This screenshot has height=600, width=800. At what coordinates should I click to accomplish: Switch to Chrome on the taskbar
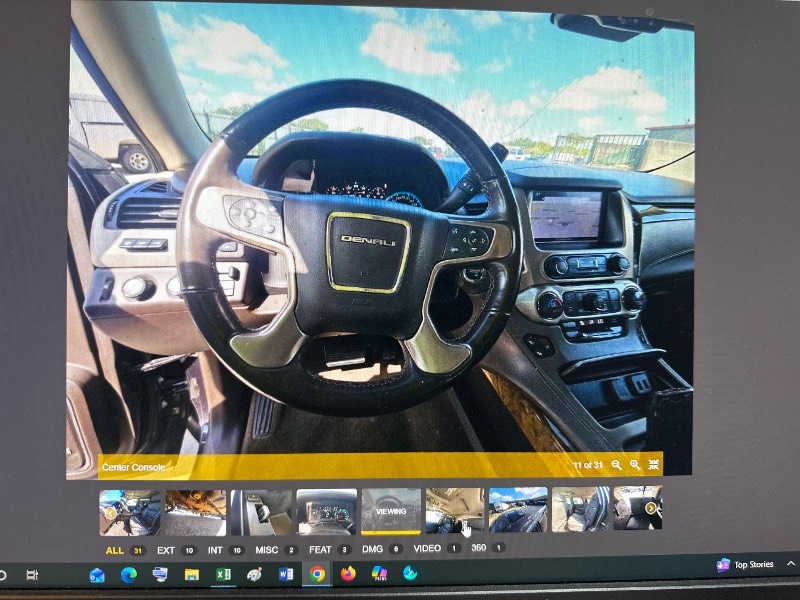[x=317, y=574]
